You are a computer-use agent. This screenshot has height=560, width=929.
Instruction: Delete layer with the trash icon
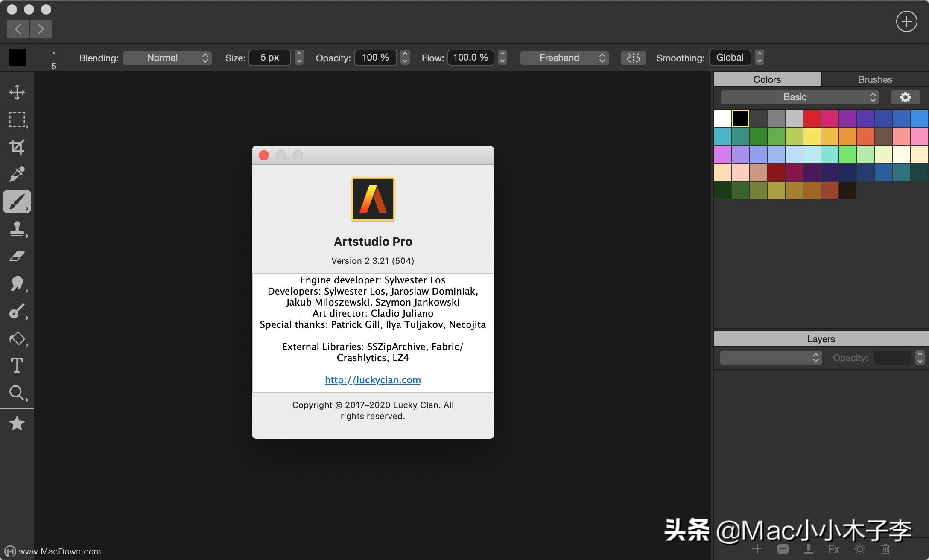point(885,549)
